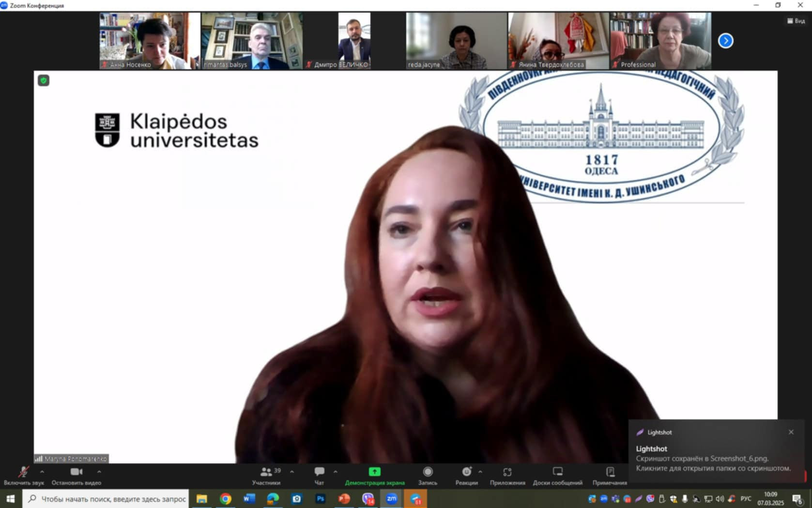Select Янина Твердохлебова video thumbnail
Image resolution: width=812 pixels, height=508 pixels.
[x=558, y=41]
